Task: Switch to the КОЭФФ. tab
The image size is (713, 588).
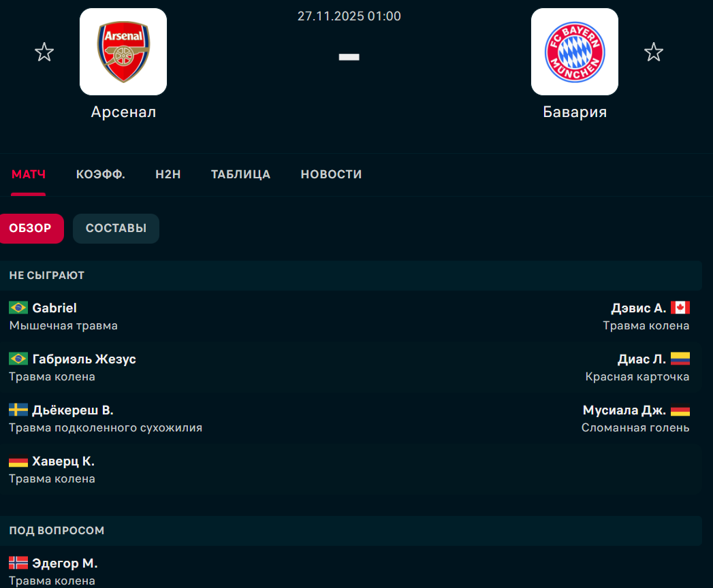Action: (101, 174)
